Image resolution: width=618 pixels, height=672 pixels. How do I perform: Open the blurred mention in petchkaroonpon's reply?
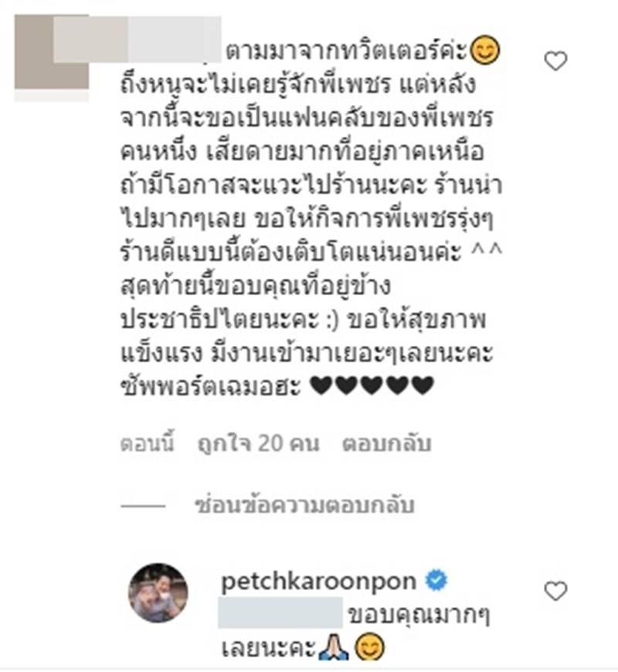coord(280,613)
